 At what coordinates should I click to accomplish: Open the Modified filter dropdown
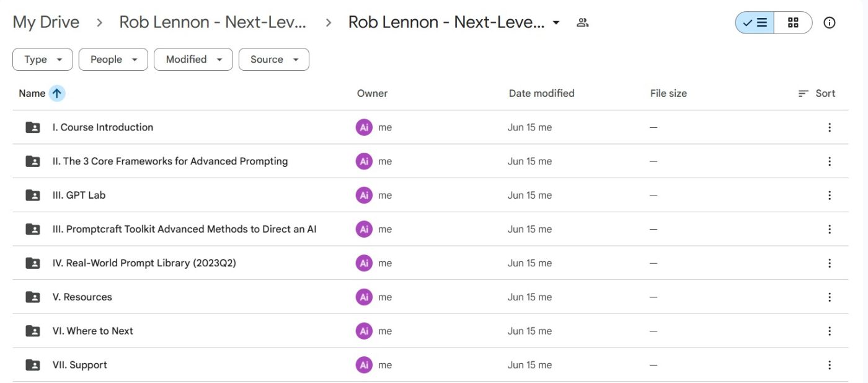click(193, 60)
